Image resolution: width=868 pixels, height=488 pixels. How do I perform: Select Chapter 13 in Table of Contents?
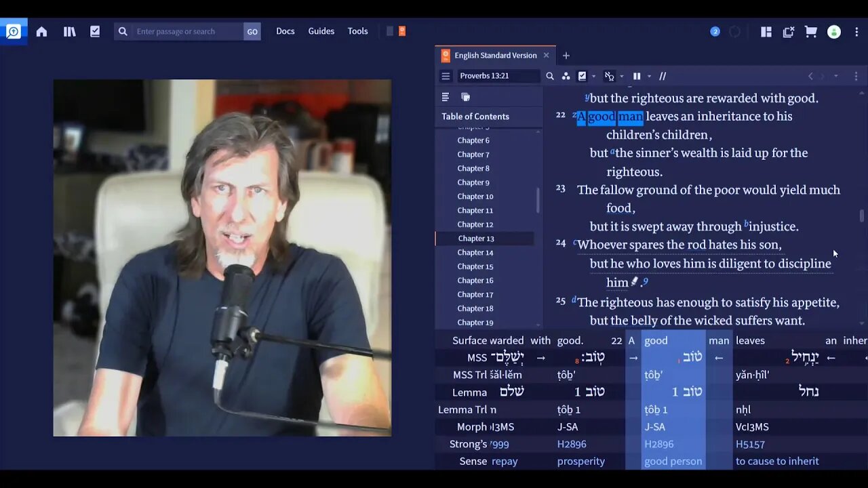coord(476,239)
